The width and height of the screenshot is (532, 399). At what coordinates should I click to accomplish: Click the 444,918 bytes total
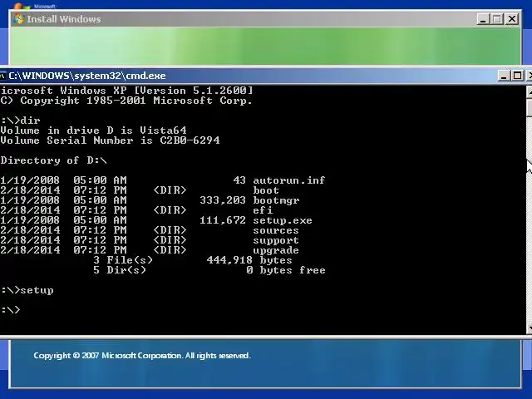point(249,260)
